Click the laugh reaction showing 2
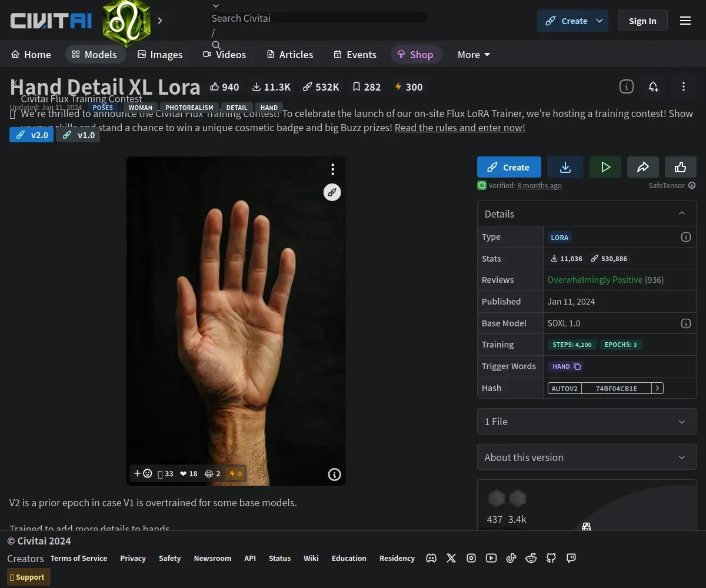Viewport: 706px width, 588px height. pyautogui.click(x=212, y=473)
